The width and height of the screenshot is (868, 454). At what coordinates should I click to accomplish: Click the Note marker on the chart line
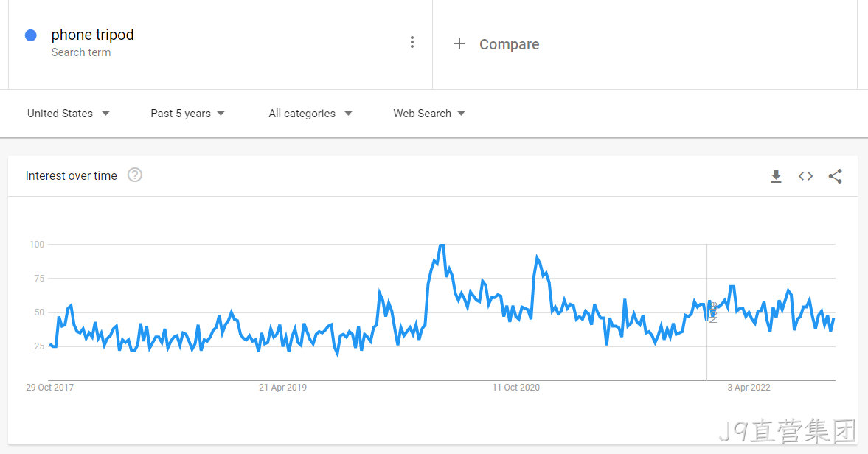click(x=712, y=312)
